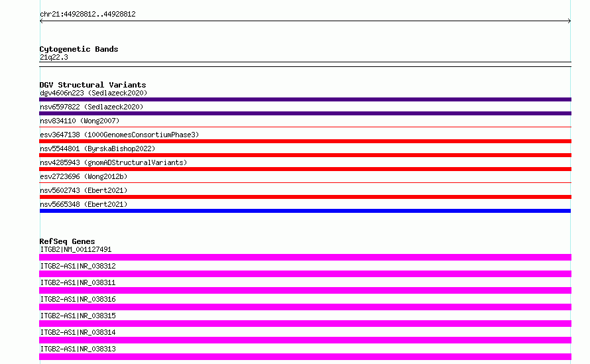This screenshot has width=590, height=364.
Task: Click the 21q22.3 band label
Action: coord(54,57)
